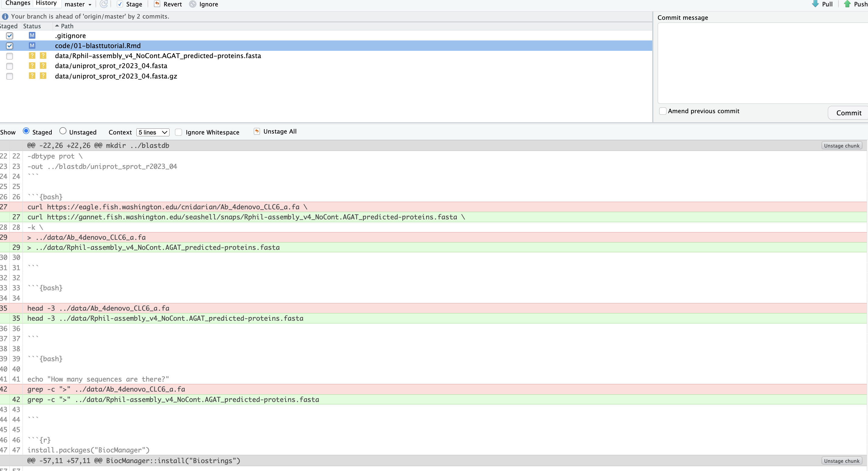Switch to the Changes tab
Viewport: 868px width, 471px height.
(x=18, y=3)
